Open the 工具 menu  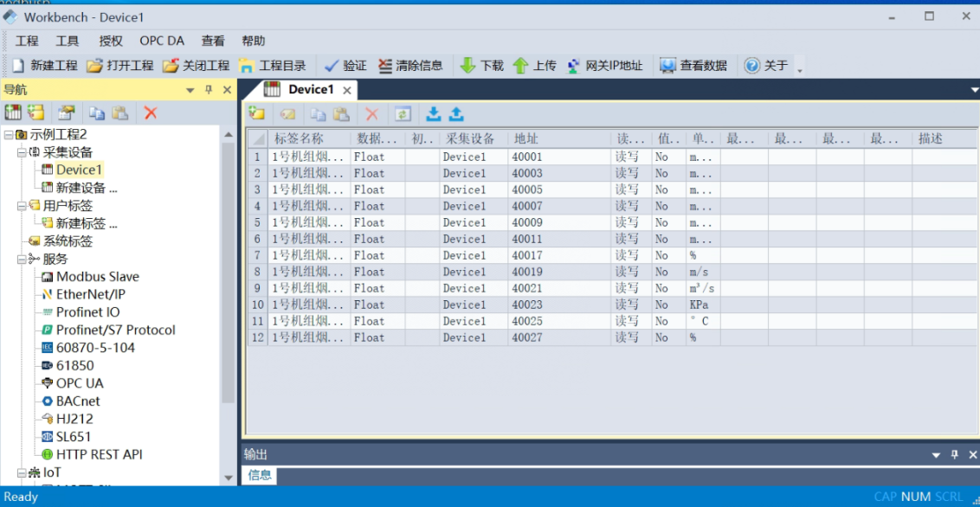(68, 42)
